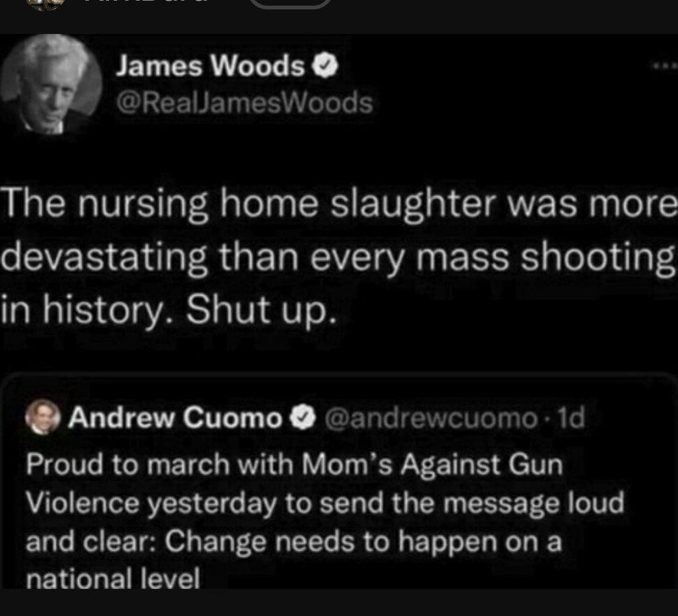Click the line starting "The nursing home"
The height and width of the screenshot is (616, 678).
(339, 204)
